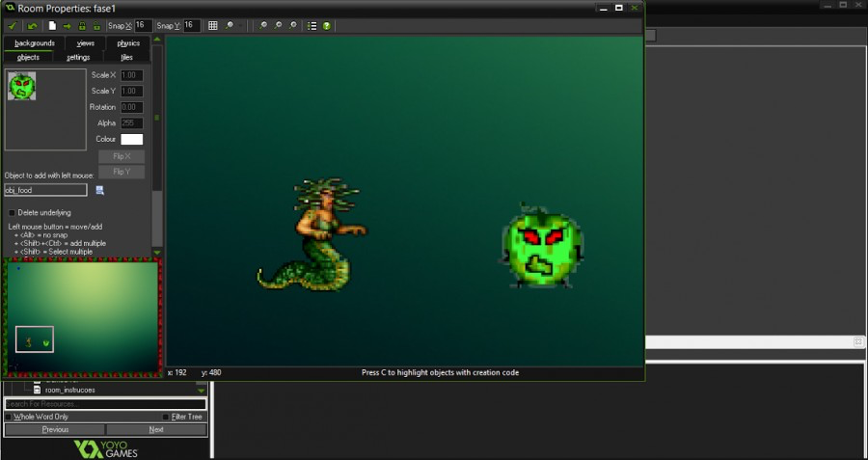Enable the Whole Word Only checkbox

click(x=9, y=417)
